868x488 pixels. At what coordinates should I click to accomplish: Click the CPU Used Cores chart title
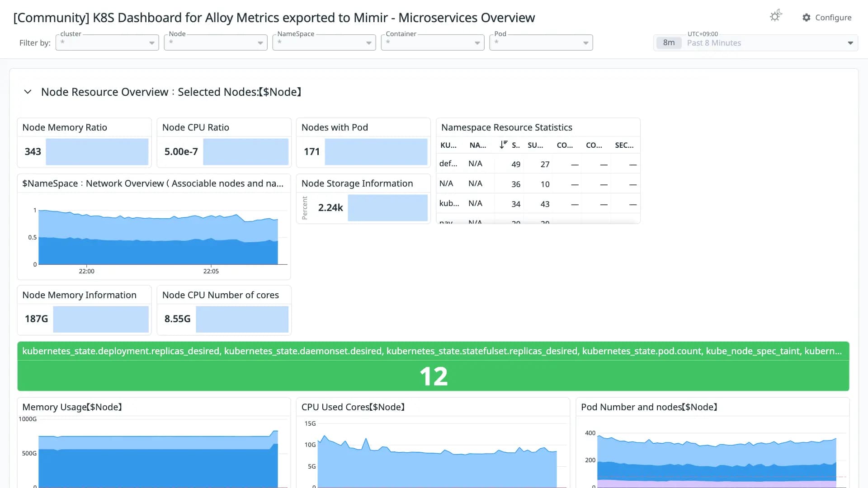[x=353, y=407]
